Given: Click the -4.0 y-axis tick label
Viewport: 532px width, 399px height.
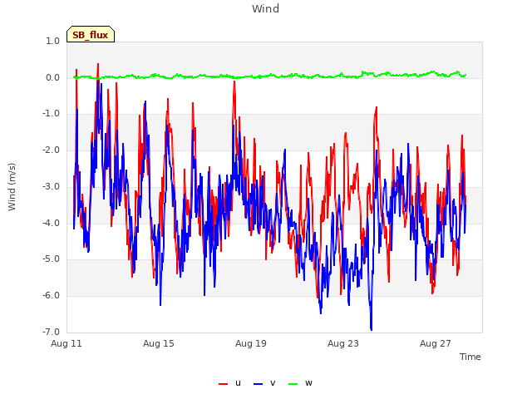Looking at the screenshot, I should tap(52, 223).
